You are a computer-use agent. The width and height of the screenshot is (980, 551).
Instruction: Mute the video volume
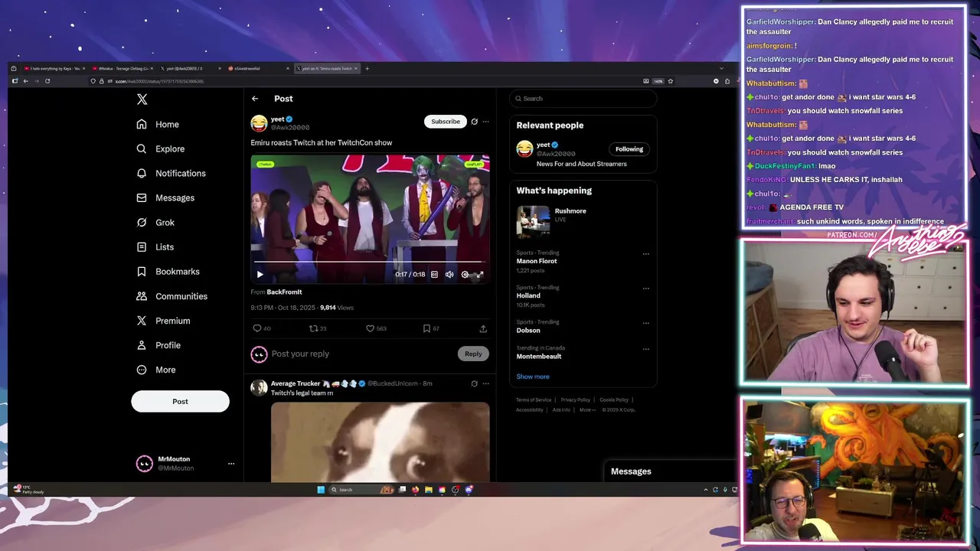point(449,274)
